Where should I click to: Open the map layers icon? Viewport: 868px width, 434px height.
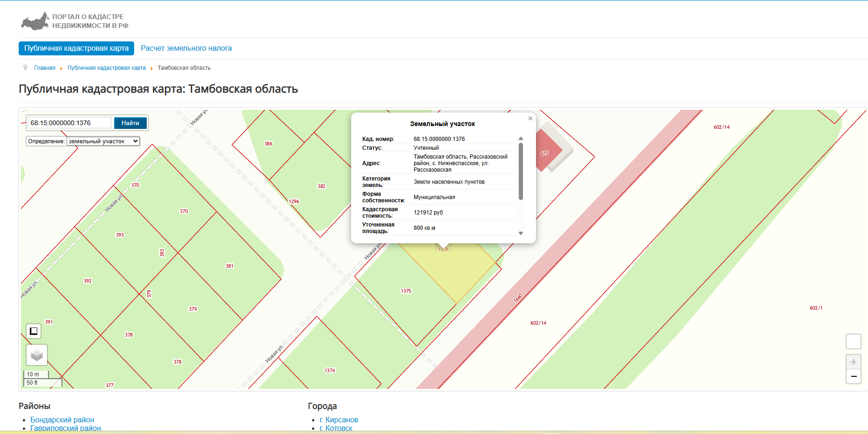pyautogui.click(x=37, y=355)
